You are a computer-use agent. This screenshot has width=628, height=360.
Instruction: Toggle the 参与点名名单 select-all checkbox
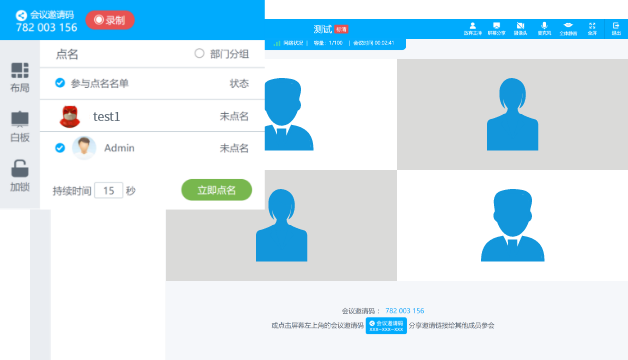click(60, 83)
